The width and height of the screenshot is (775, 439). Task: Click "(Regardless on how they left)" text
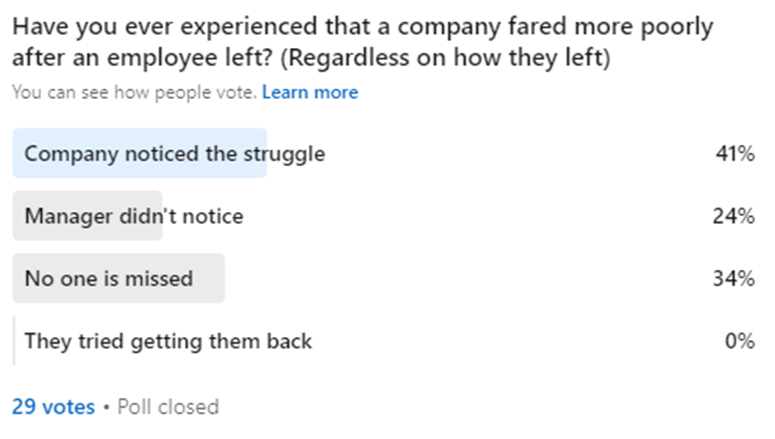coord(445,58)
